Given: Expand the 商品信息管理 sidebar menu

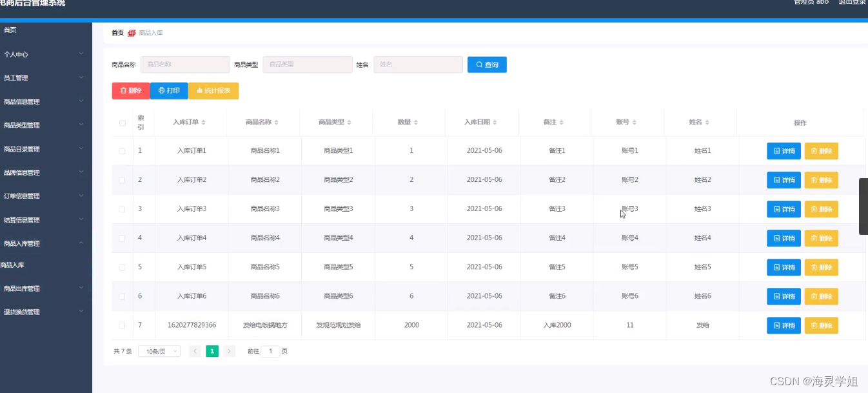Looking at the screenshot, I should [46, 101].
